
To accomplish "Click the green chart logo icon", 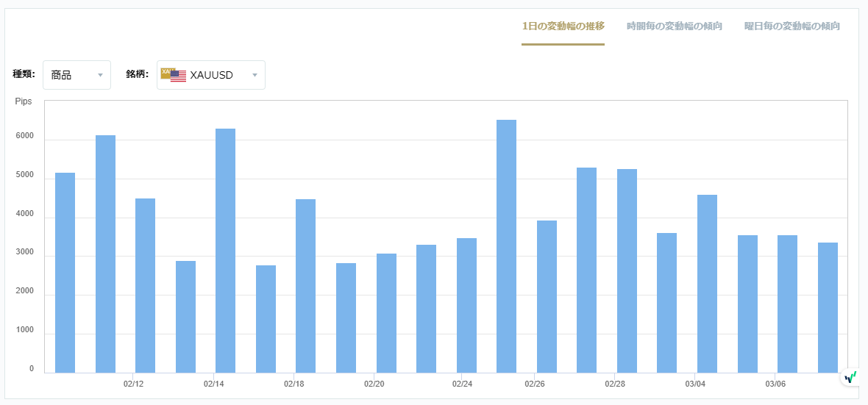I will pyautogui.click(x=851, y=377).
